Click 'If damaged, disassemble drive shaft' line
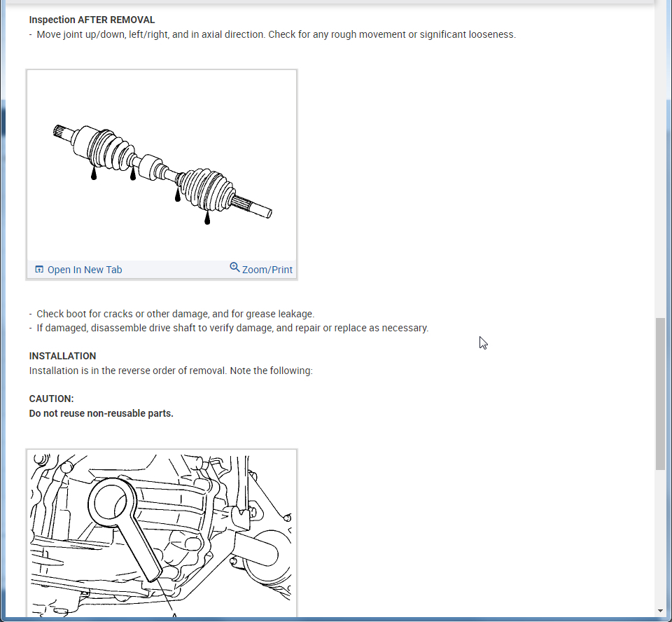 [x=229, y=328]
